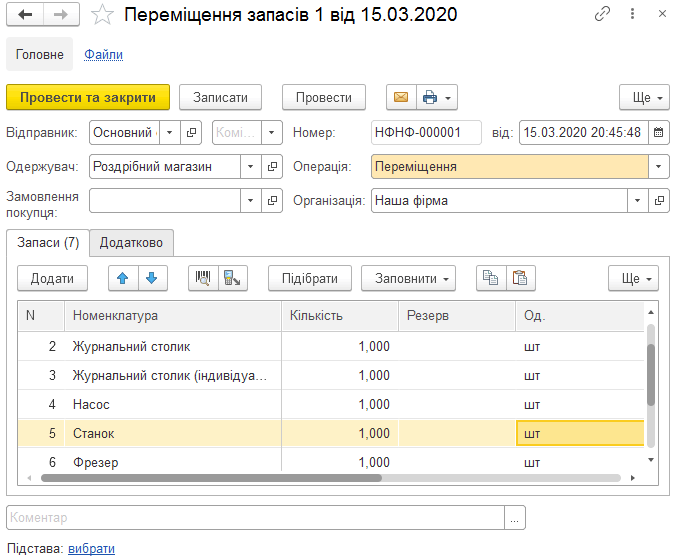Select row Журнальний столик (індивідуа...
The height and width of the screenshot is (560, 674).
[x=331, y=375]
